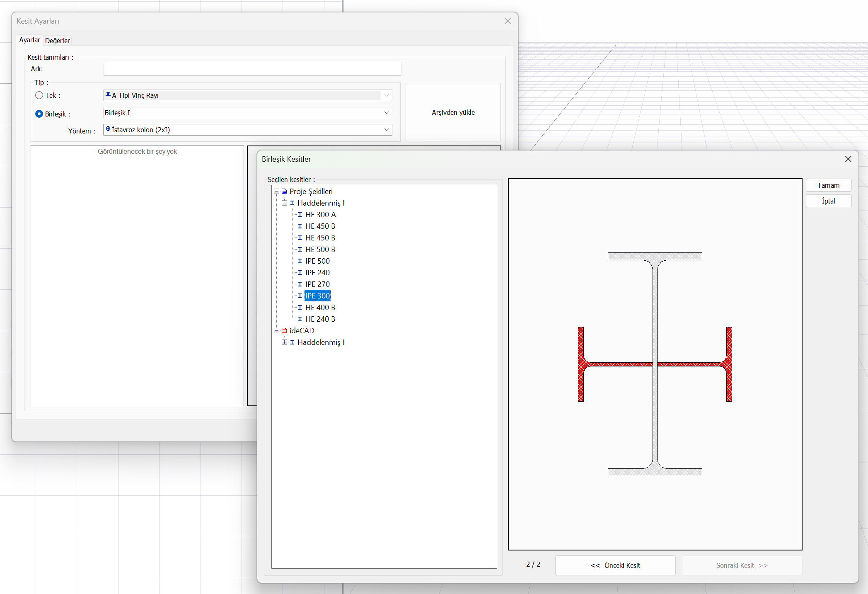The width and height of the screenshot is (868, 594).
Task: Select the Tek radio button
Action: coord(39,95)
